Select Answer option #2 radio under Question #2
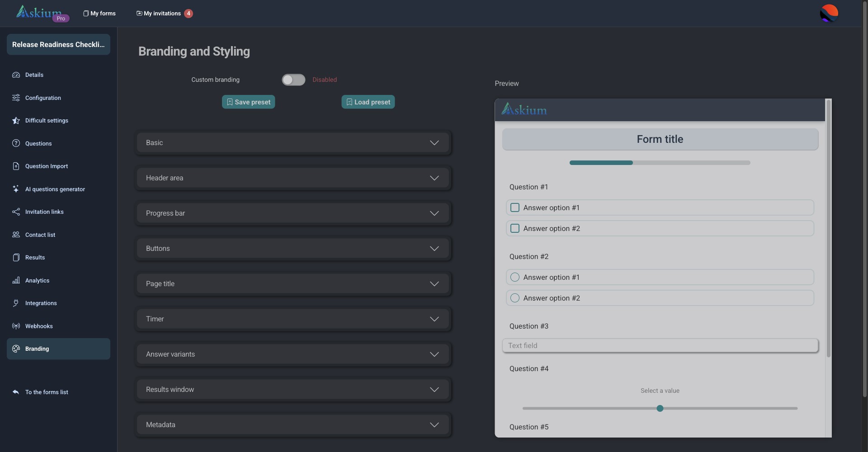The image size is (868, 452). (514, 298)
